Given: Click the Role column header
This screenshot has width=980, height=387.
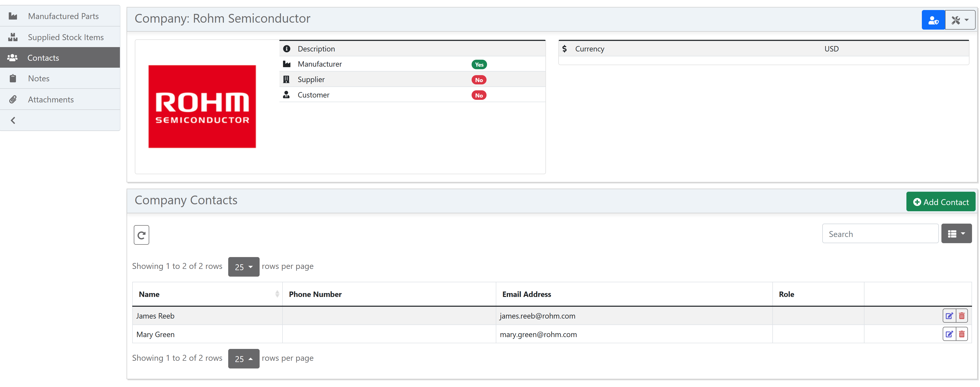Looking at the screenshot, I should click(818, 294).
